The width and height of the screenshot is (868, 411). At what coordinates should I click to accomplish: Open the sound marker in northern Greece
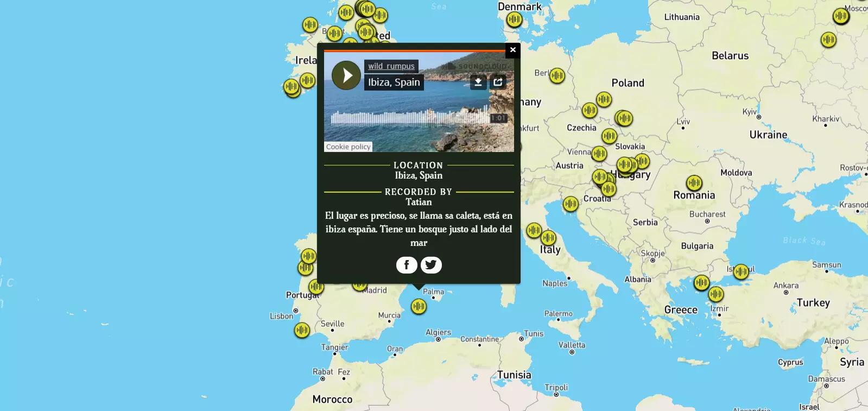click(701, 282)
